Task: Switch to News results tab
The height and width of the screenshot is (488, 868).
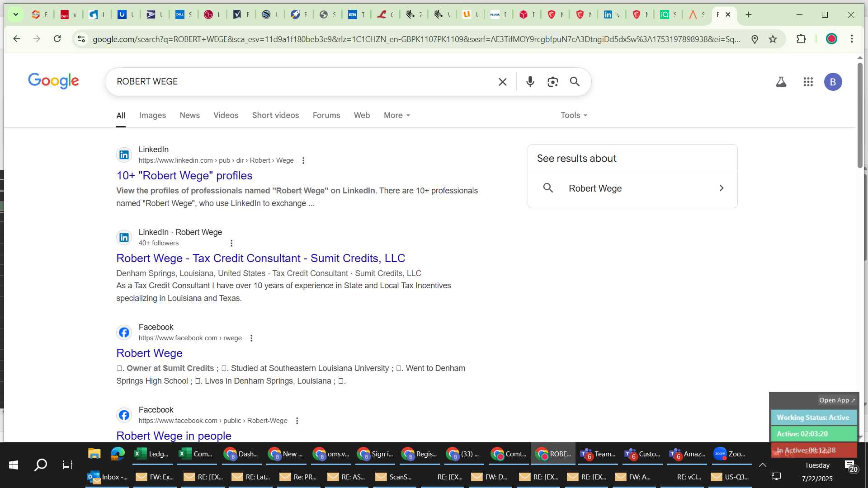Action: click(x=189, y=115)
